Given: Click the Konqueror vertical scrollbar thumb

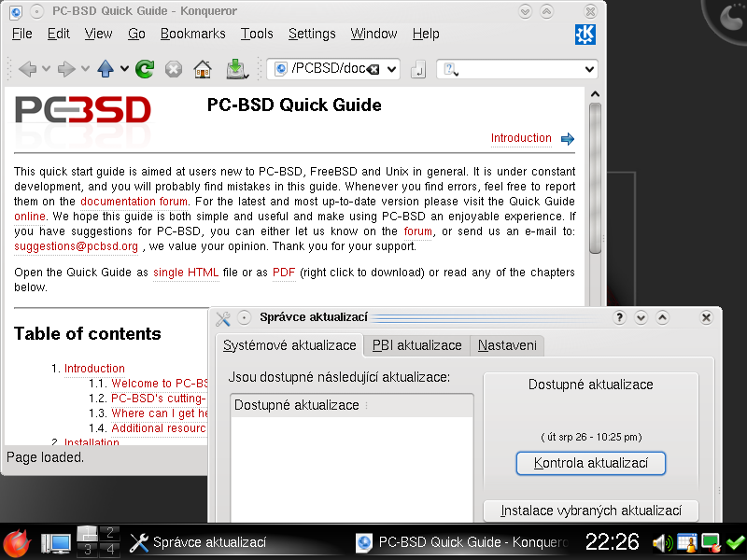Looking at the screenshot, I should [595, 178].
